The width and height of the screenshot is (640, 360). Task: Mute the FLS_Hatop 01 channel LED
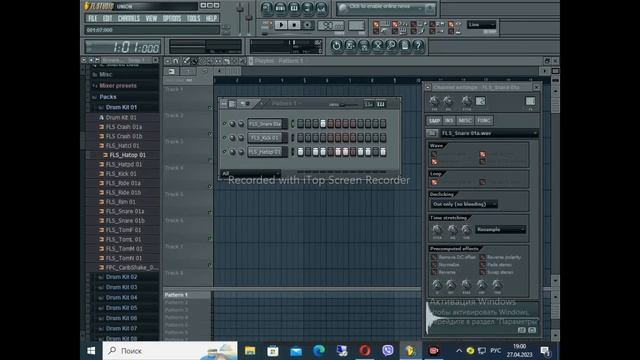(x=224, y=152)
